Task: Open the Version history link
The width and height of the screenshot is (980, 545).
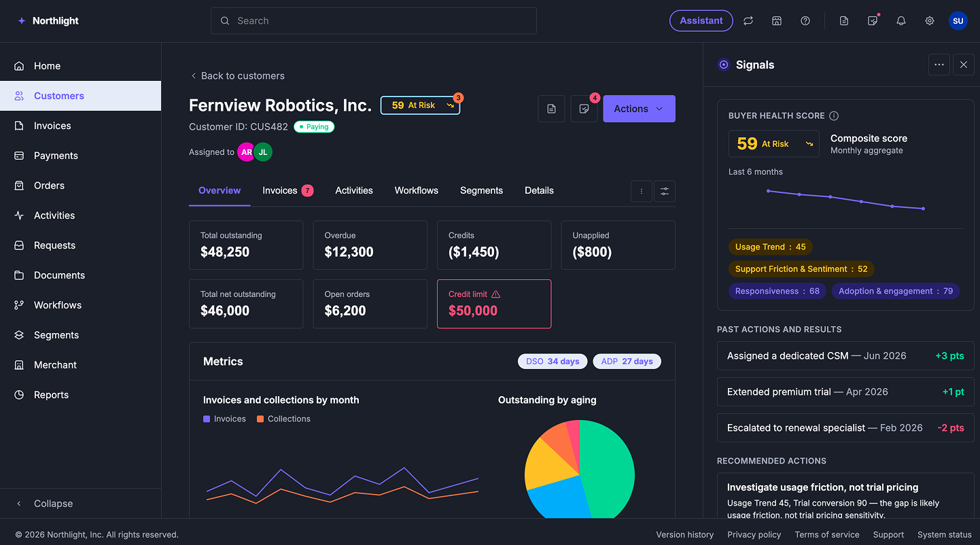Action: click(684, 535)
